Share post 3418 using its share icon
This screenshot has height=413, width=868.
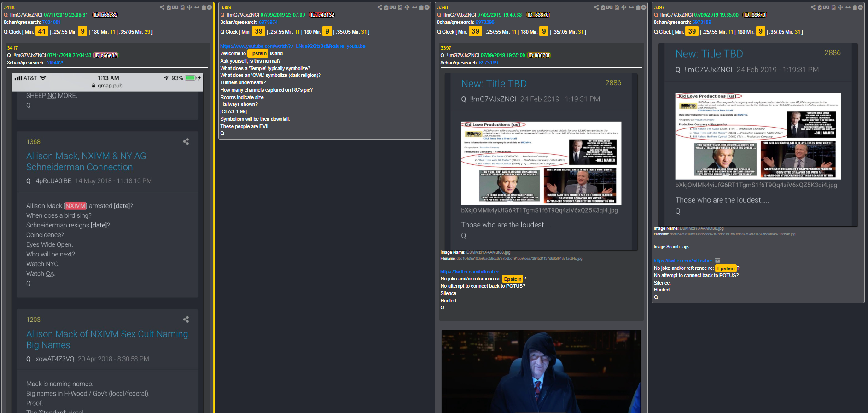(162, 7)
